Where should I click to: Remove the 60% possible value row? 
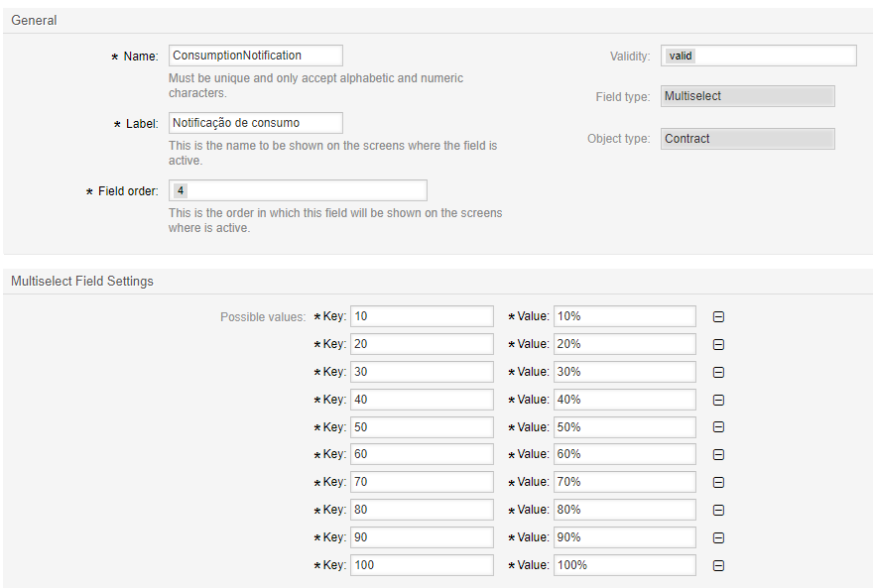click(718, 454)
